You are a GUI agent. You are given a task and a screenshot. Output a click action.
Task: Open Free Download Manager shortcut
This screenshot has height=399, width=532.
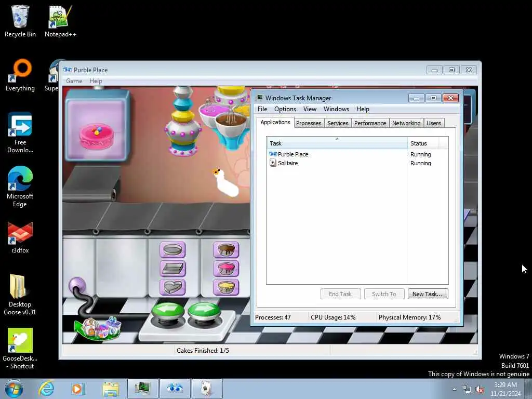point(20,133)
